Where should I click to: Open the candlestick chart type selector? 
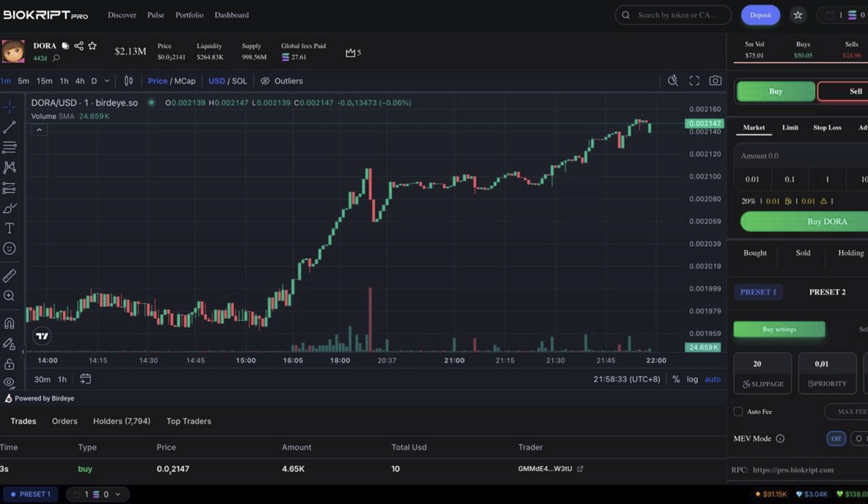(129, 81)
